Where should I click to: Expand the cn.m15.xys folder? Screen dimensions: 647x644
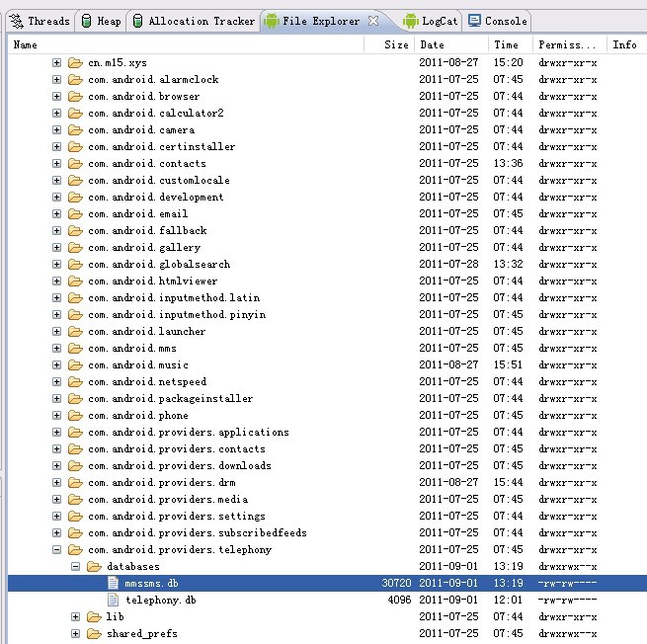tap(57, 62)
